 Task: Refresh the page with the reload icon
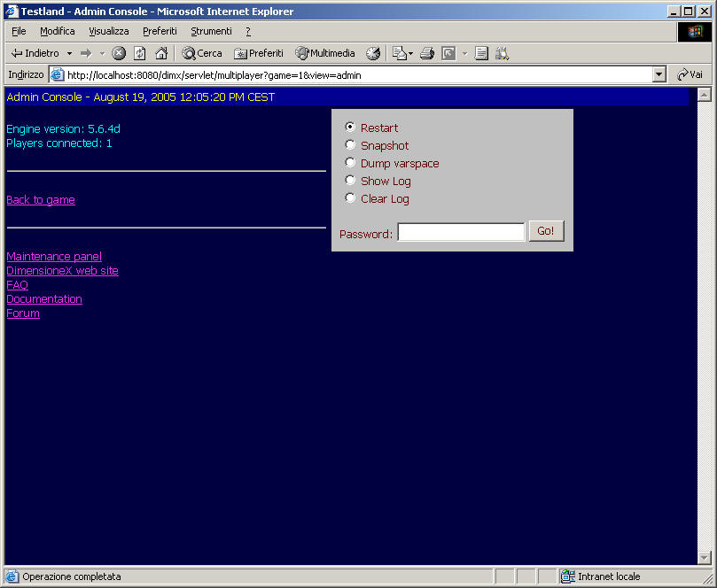click(x=140, y=53)
